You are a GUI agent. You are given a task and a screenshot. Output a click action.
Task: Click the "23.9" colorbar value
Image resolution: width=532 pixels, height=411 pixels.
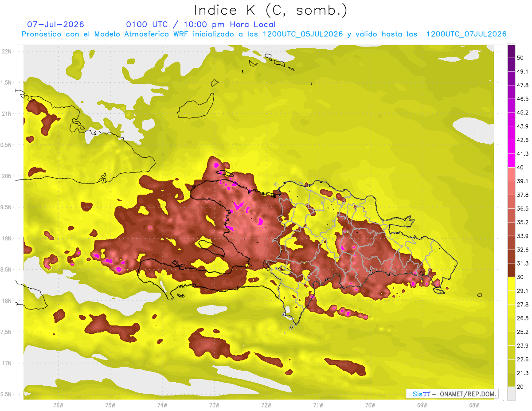click(x=522, y=346)
